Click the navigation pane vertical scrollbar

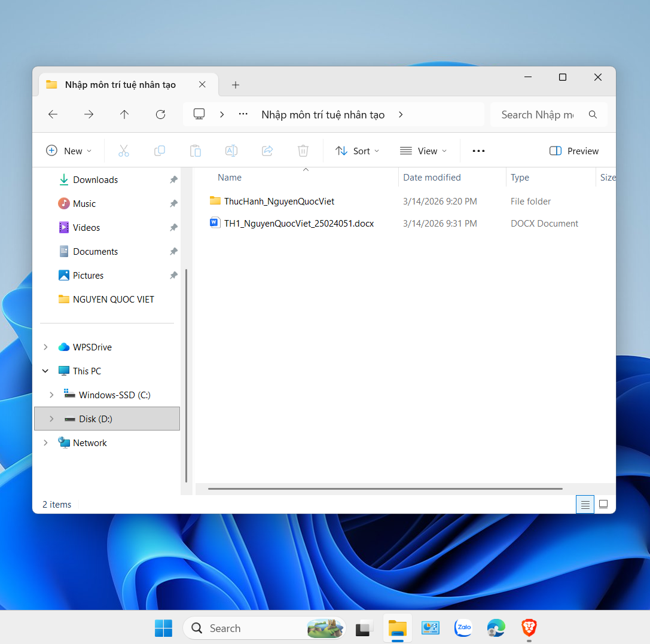186,376
